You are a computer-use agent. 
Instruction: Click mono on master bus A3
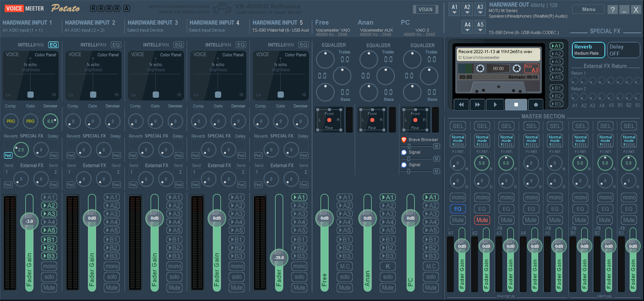tap(507, 198)
